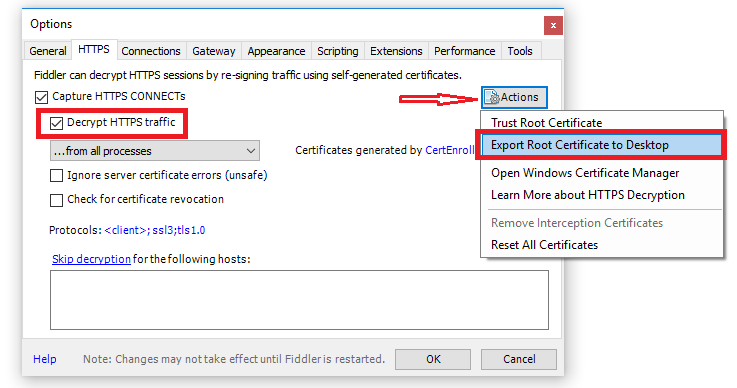The width and height of the screenshot is (737, 388).
Task: Uncheck Decrypt HTTPS traffic
Action: tap(56, 123)
